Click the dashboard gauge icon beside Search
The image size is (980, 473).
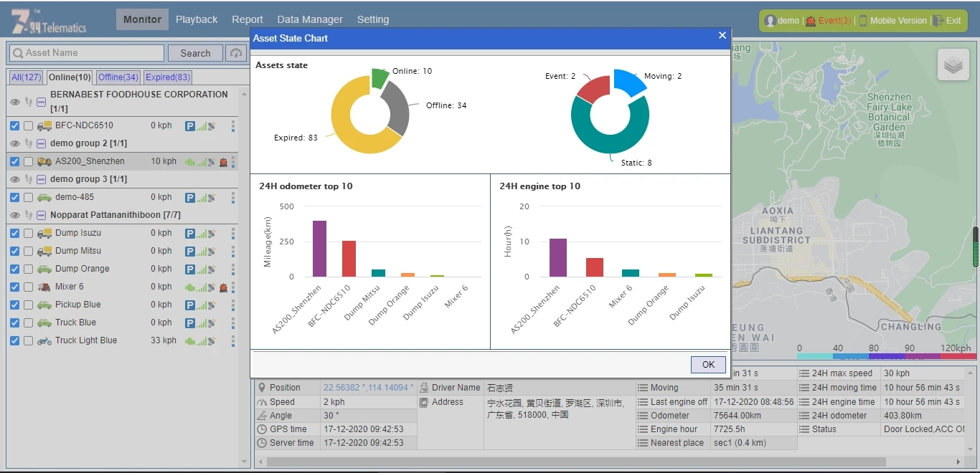pyautogui.click(x=235, y=53)
